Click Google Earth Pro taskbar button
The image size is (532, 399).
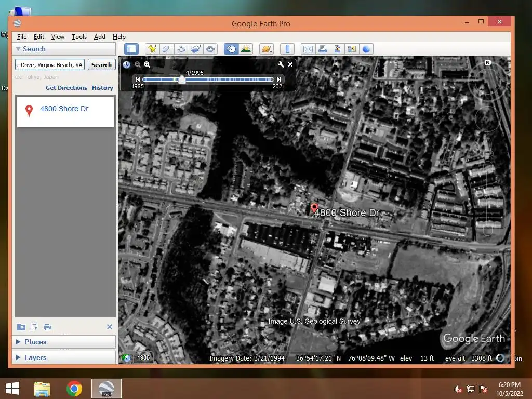(106, 389)
